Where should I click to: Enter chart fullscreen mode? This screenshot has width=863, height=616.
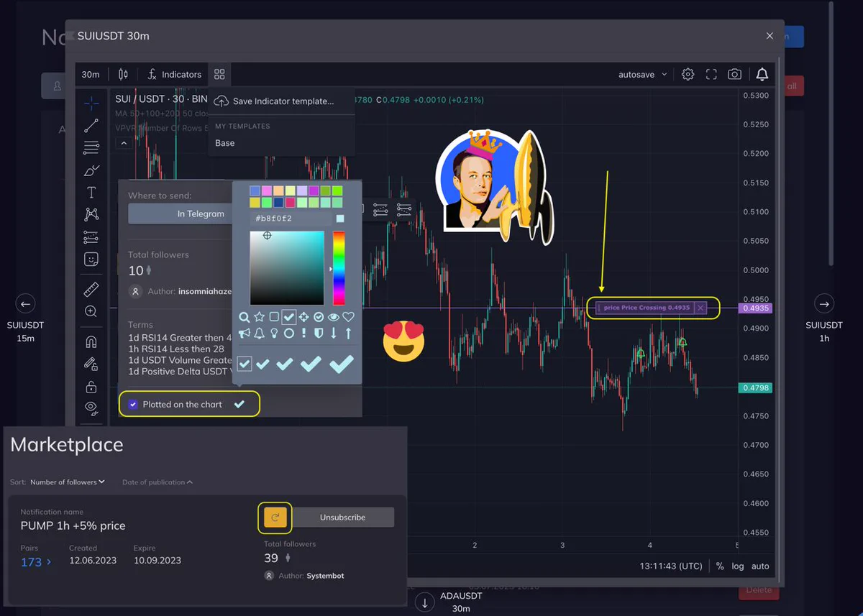click(711, 74)
